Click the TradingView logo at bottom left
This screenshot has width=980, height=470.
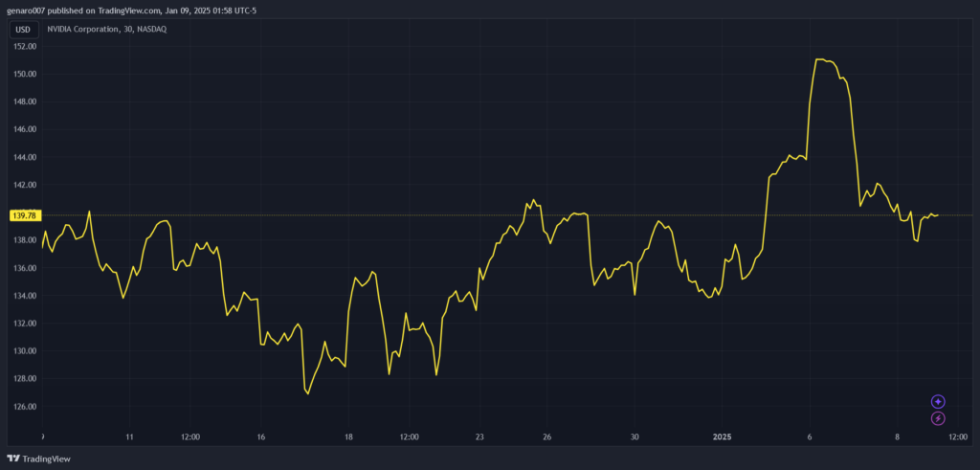click(x=38, y=459)
